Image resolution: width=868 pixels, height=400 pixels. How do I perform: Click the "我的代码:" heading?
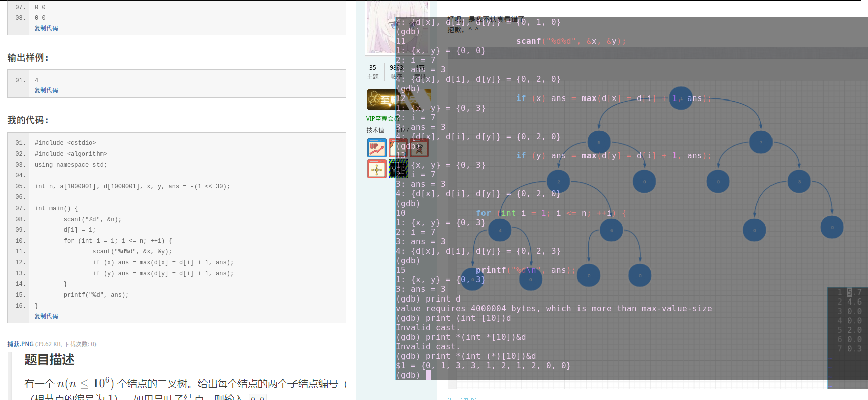28,120
